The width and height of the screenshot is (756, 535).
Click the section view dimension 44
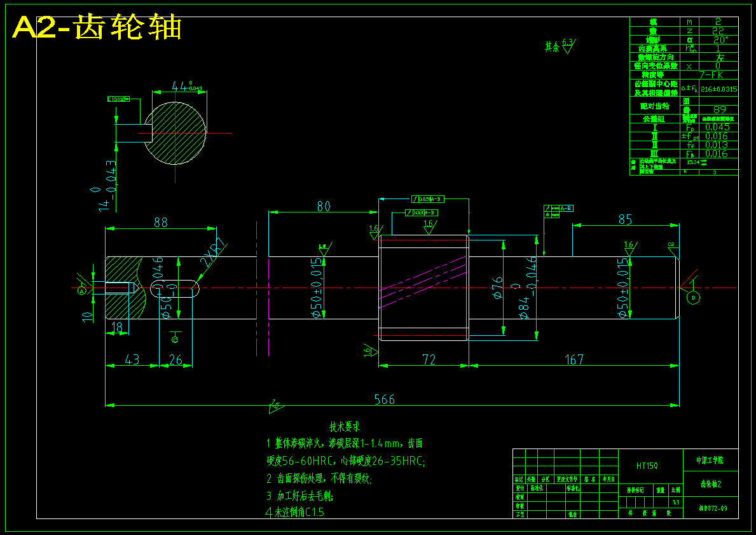coord(186,87)
